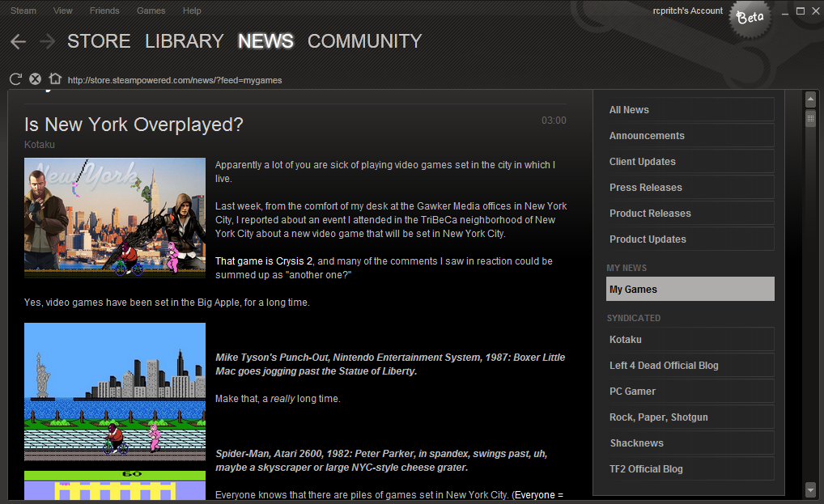Open rcpritch's Account
This screenshot has width=824, height=504.
687,11
